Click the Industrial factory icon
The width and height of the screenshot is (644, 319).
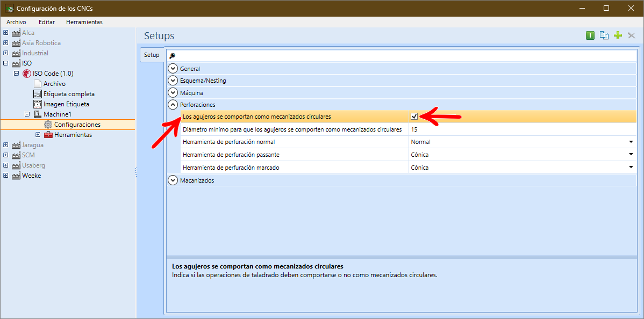point(17,53)
